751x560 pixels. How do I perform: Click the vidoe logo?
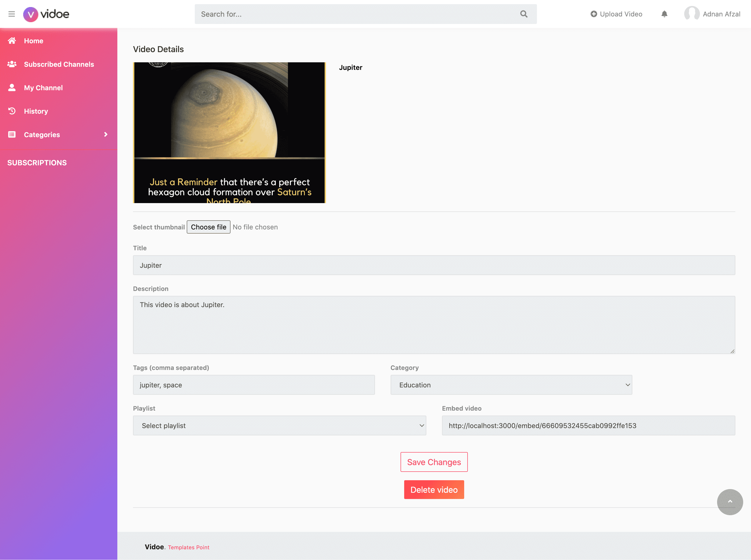(46, 14)
